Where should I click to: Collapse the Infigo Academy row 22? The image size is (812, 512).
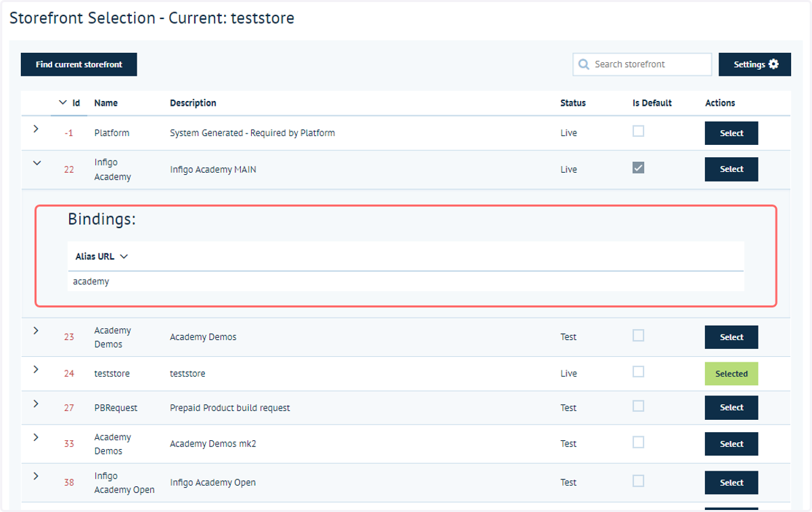pos(37,163)
